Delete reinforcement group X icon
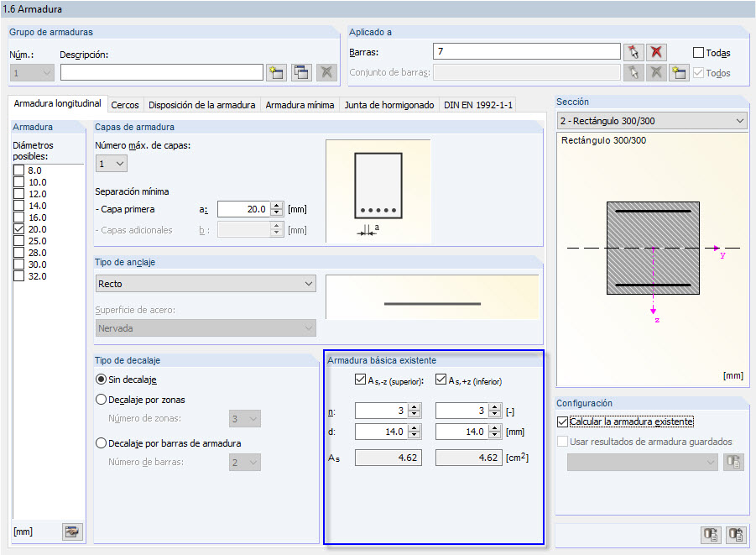 (x=326, y=73)
